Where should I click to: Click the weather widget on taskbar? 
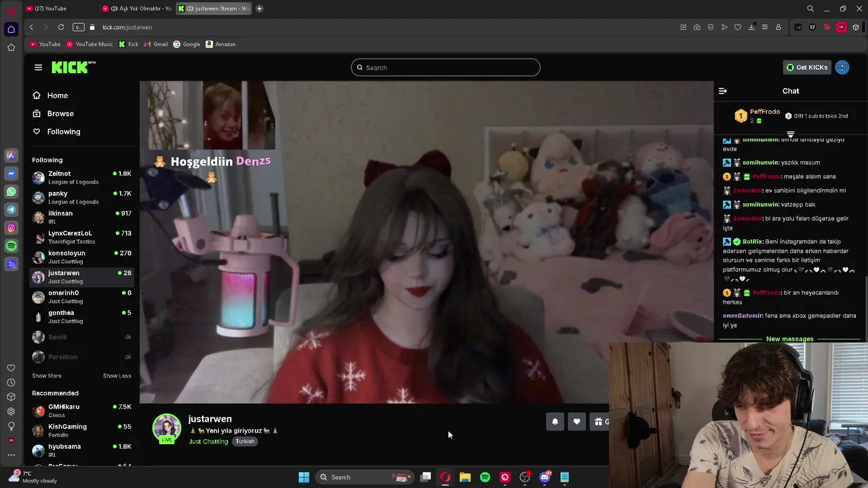[x=34, y=476]
